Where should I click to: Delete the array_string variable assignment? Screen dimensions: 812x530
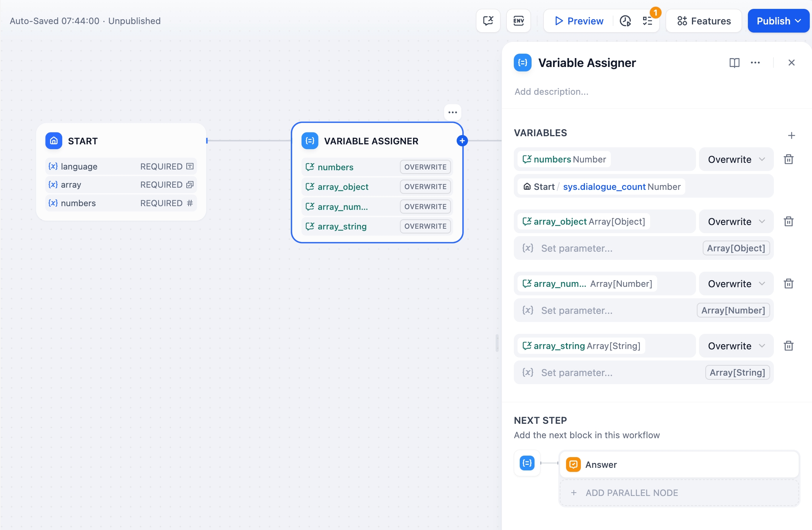tap(789, 346)
